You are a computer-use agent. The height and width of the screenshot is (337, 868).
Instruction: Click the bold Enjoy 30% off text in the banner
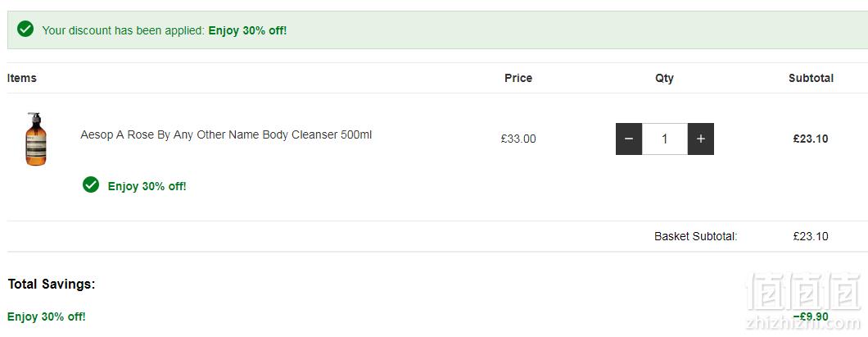(x=247, y=30)
